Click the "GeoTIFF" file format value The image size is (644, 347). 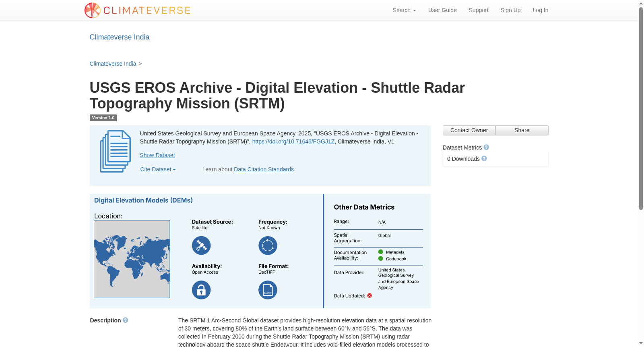(266, 272)
